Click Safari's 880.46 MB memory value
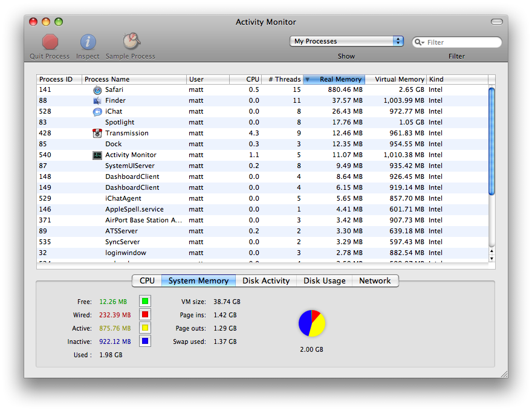Screen dimensions: 532x411 pyautogui.click(x=345, y=90)
